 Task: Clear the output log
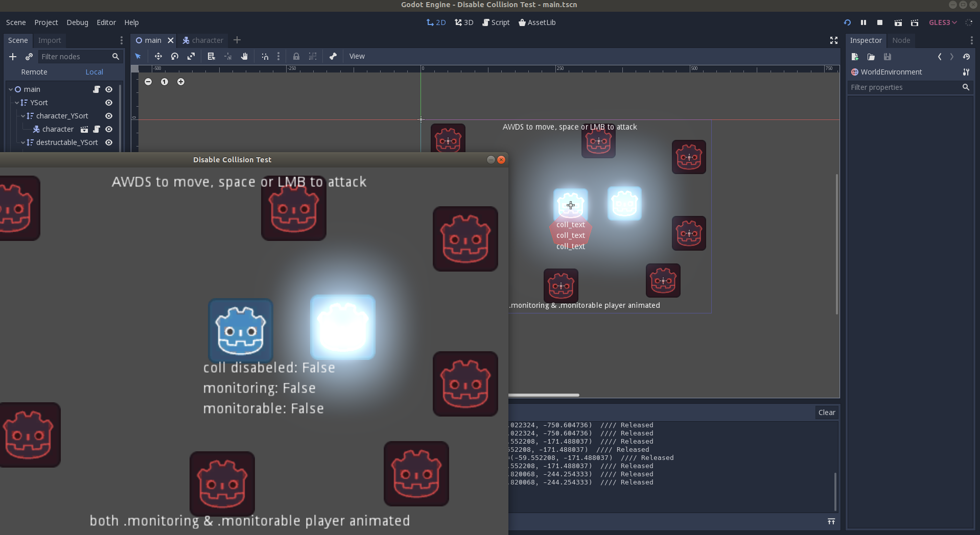pos(827,412)
